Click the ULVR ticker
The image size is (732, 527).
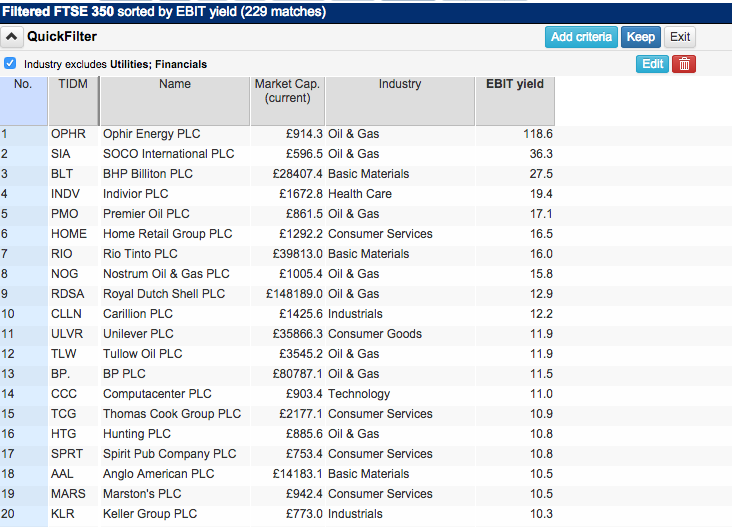(x=67, y=334)
